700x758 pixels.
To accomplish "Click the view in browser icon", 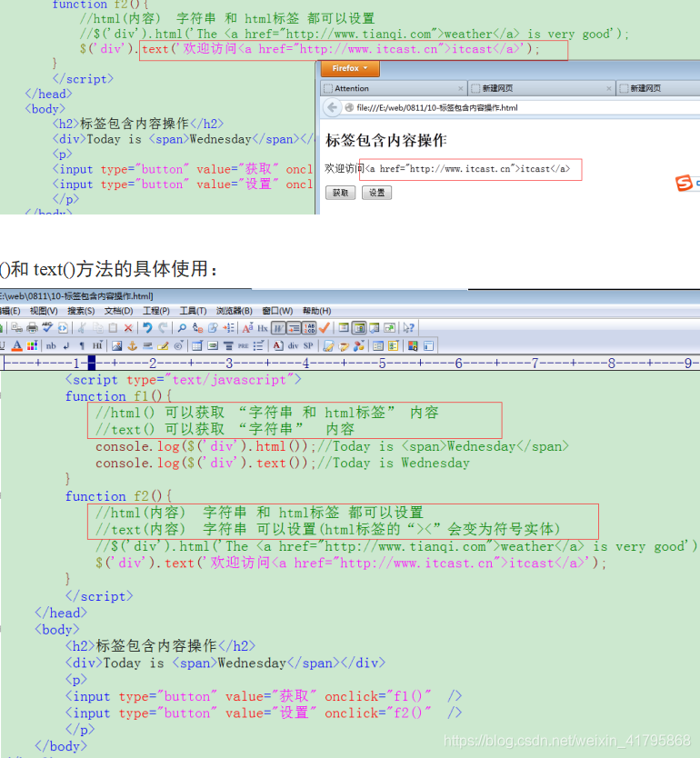I will point(63,328).
